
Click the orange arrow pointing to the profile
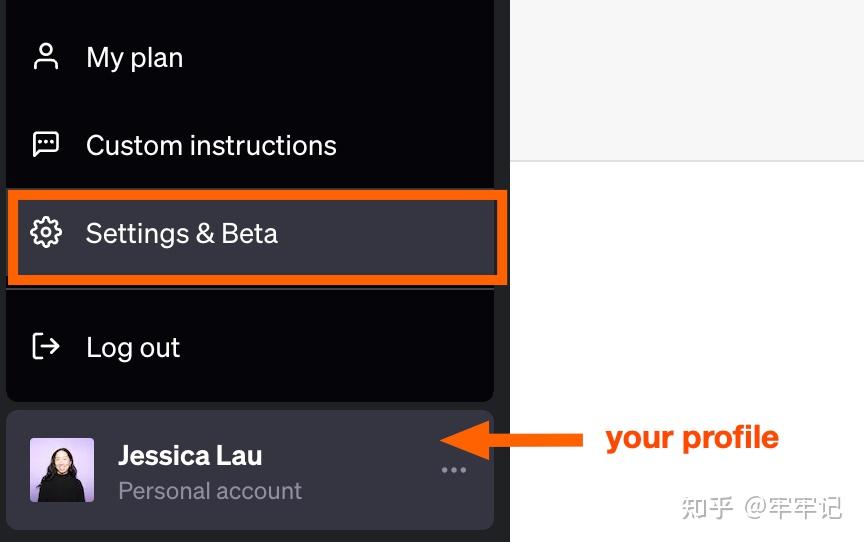pos(511,440)
